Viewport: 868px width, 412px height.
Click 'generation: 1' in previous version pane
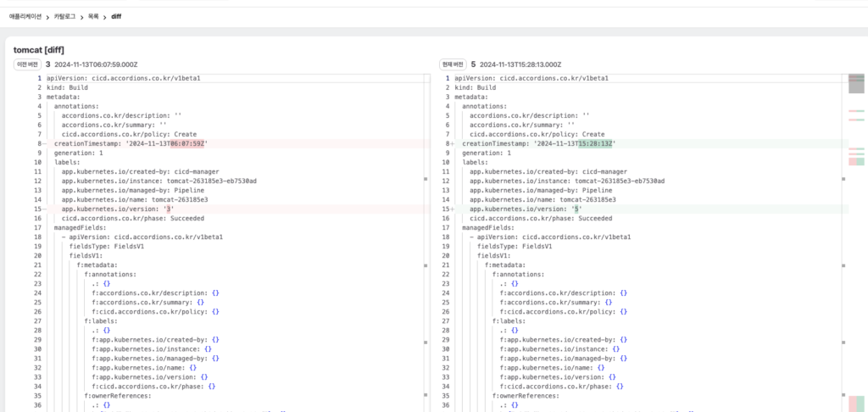(81, 153)
